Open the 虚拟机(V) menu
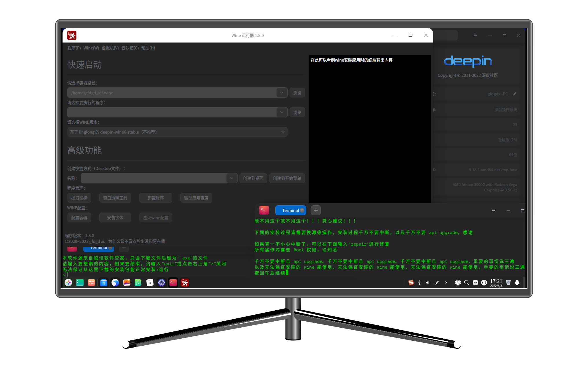 [x=110, y=48]
